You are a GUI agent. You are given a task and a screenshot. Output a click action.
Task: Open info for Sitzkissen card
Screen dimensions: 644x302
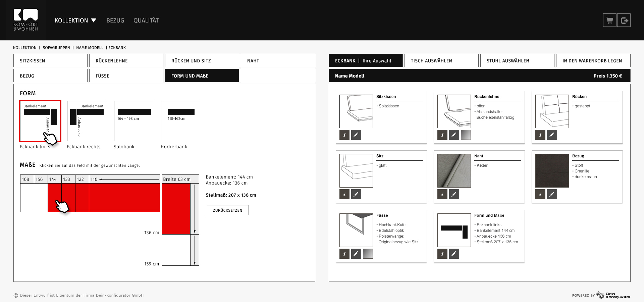coord(344,135)
